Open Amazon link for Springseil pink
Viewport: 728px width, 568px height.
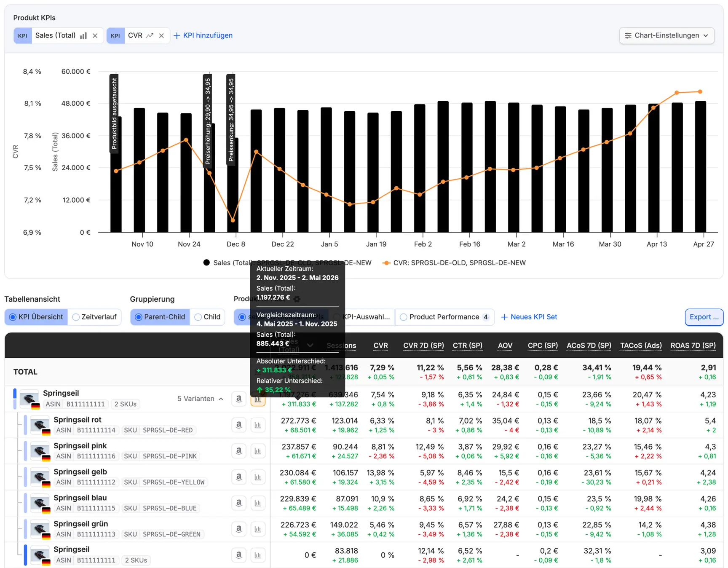click(x=239, y=451)
